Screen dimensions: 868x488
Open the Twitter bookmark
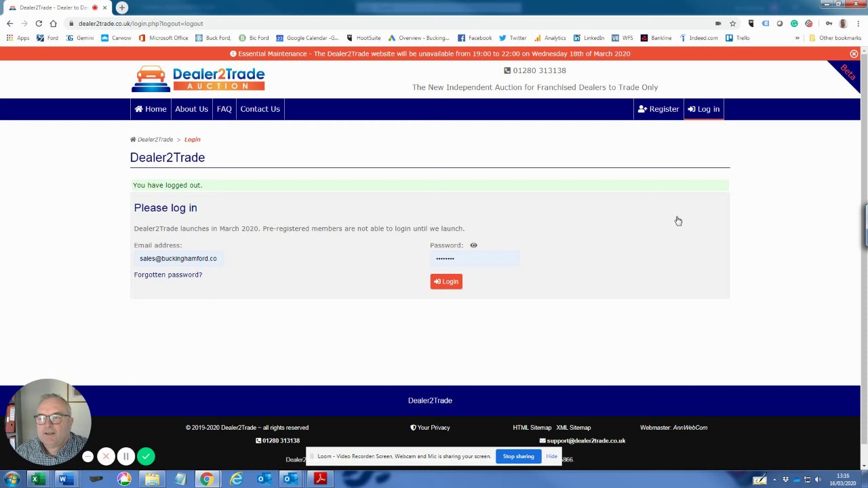(x=513, y=38)
